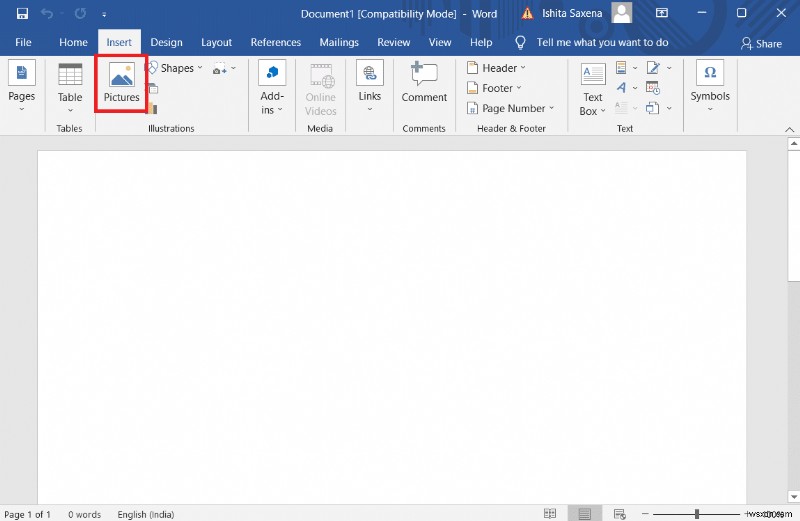Expand the Pages dropdown
Screen dimensions: 800x521
tap(21, 87)
